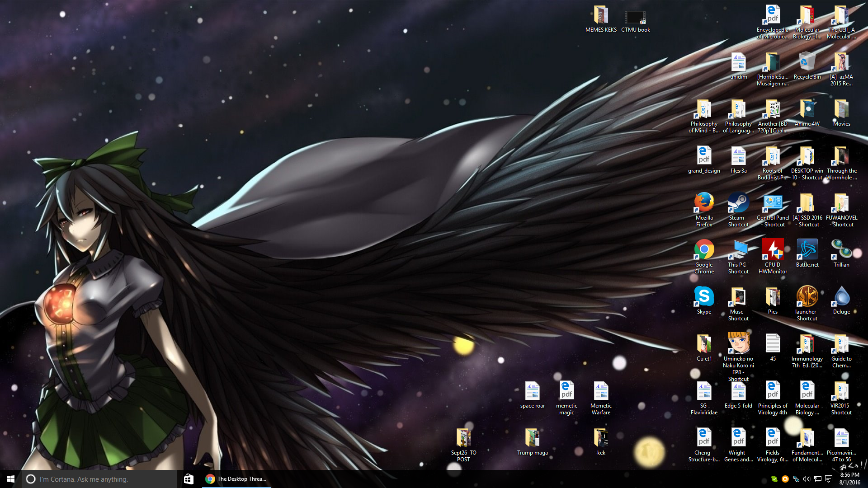Image resolution: width=868 pixels, height=488 pixels.
Task: Select the This PC shortcut
Action: point(738,257)
